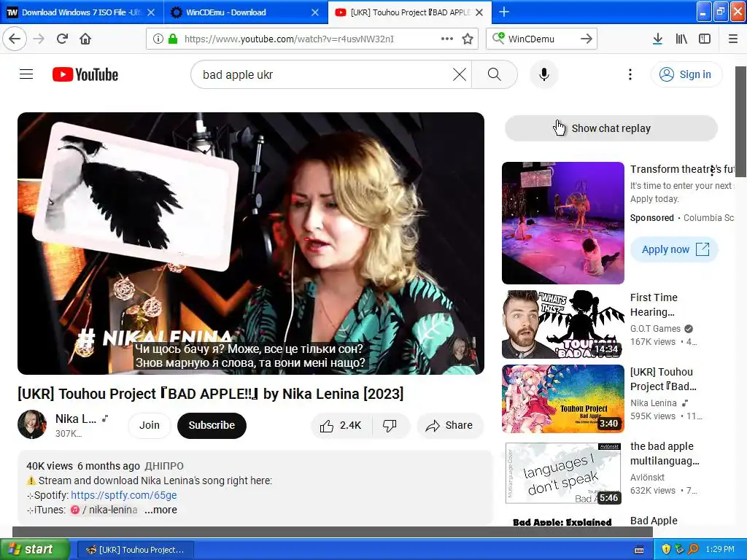Viewport: 747px width, 560px height.
Task: Click the Join membership button
Action: [x=149, y=425]
